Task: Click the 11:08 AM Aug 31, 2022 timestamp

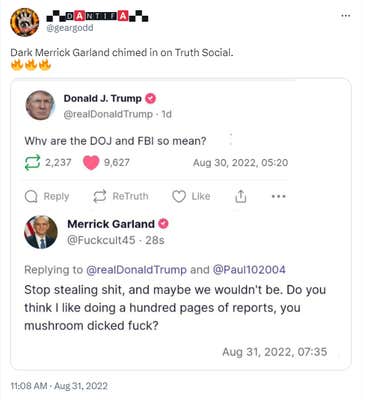Action: tap(59, 386)
